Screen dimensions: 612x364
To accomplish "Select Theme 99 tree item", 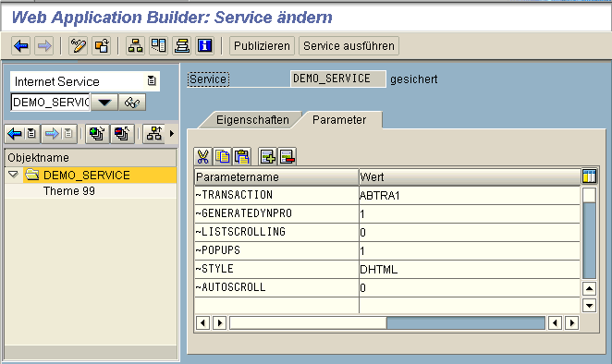I will (69, 191).
